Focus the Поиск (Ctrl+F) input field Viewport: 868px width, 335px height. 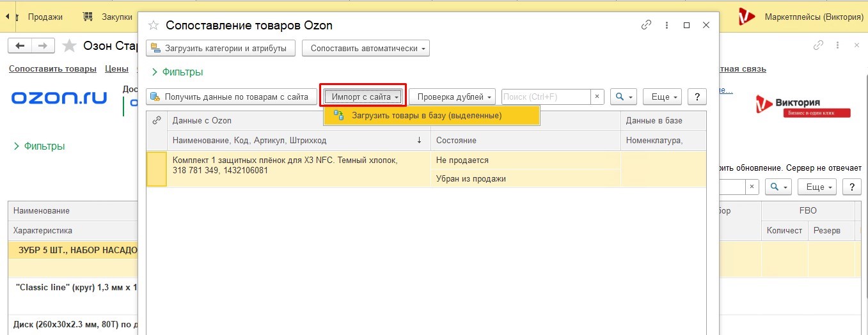click(546, 97)
